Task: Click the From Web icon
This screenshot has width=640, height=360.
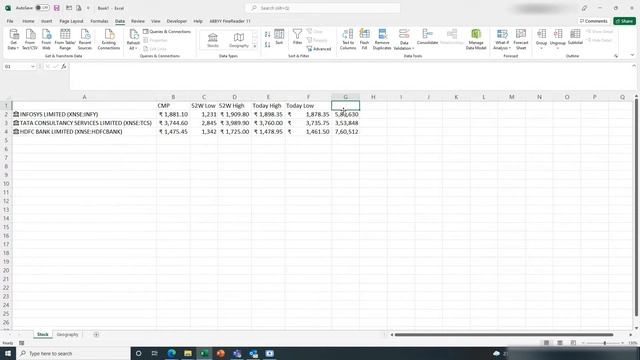Action: click(x=46, y=40)
